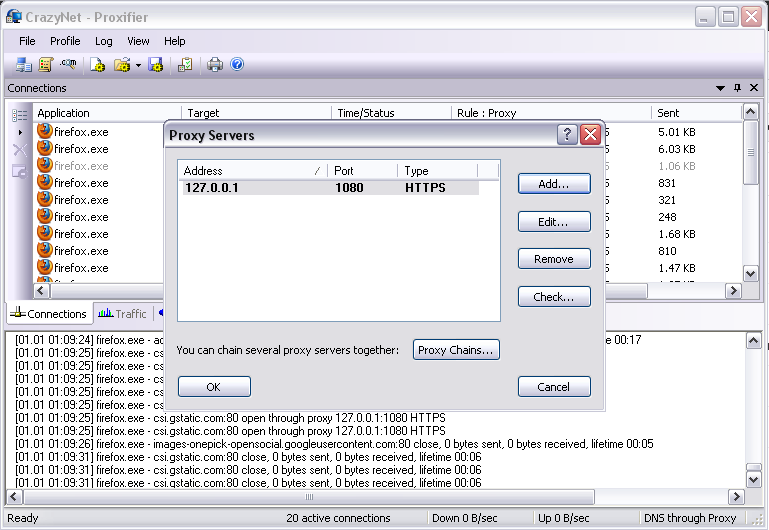The width and height of the screenshot is (769, 530).
Task: Click the dialog's question mark help button
Action: (567, 134)
